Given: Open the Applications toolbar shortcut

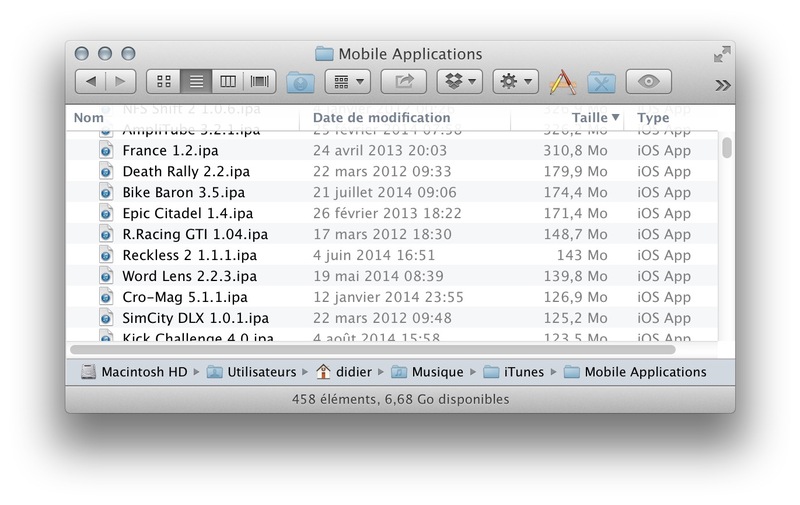Looking at the screenshot, I should [x=563, y=82].
